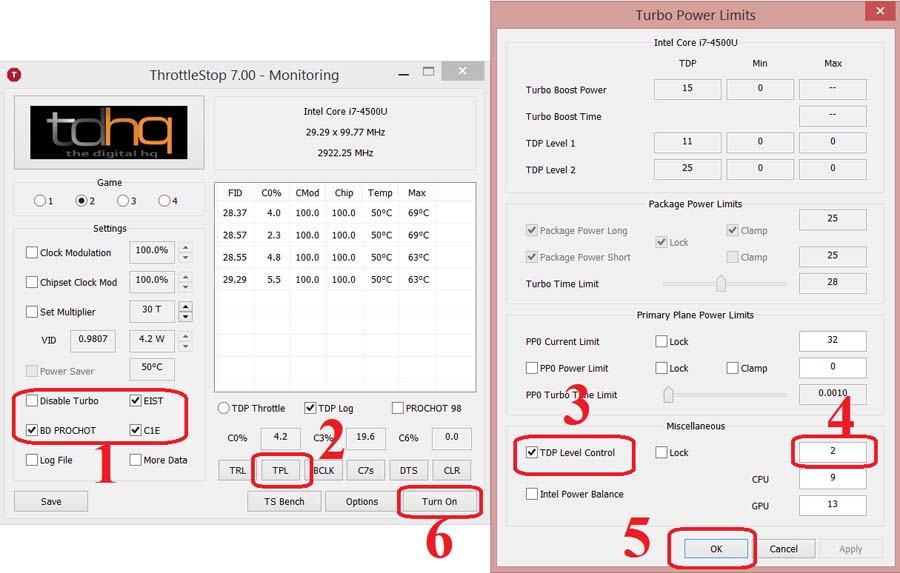Click the DTS button
The image size is (900, 573).
pos(409,470)
